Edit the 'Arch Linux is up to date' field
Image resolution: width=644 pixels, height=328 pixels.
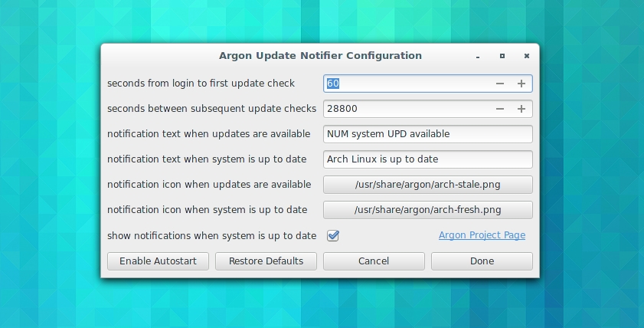tap(427, 159)
